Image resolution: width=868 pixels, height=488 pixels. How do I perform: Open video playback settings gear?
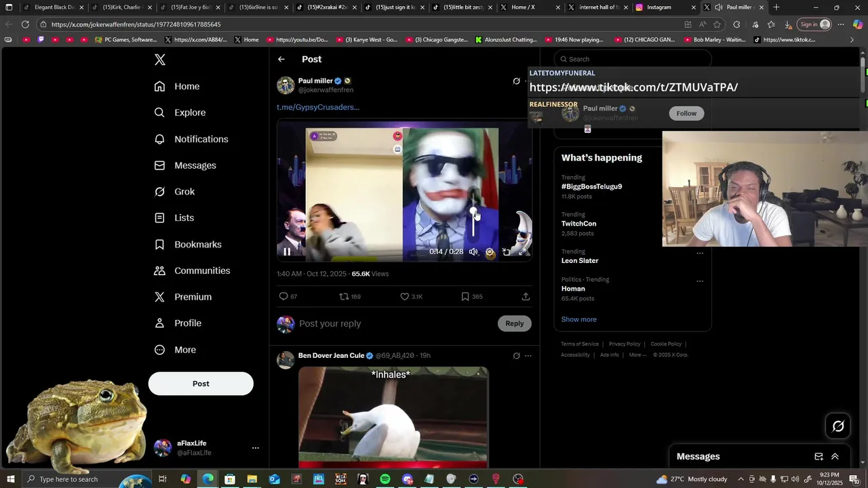(490, 251)
